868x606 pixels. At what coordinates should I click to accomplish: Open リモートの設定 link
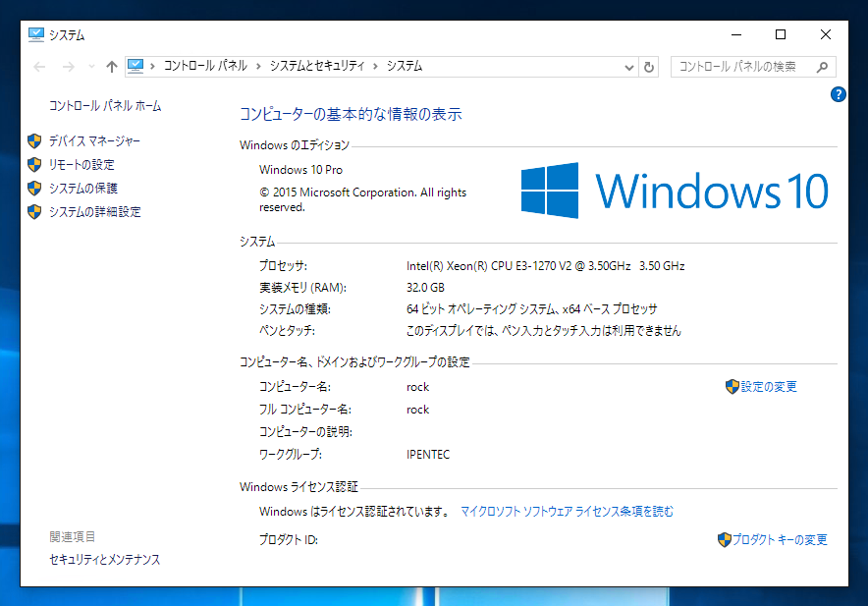81,165
